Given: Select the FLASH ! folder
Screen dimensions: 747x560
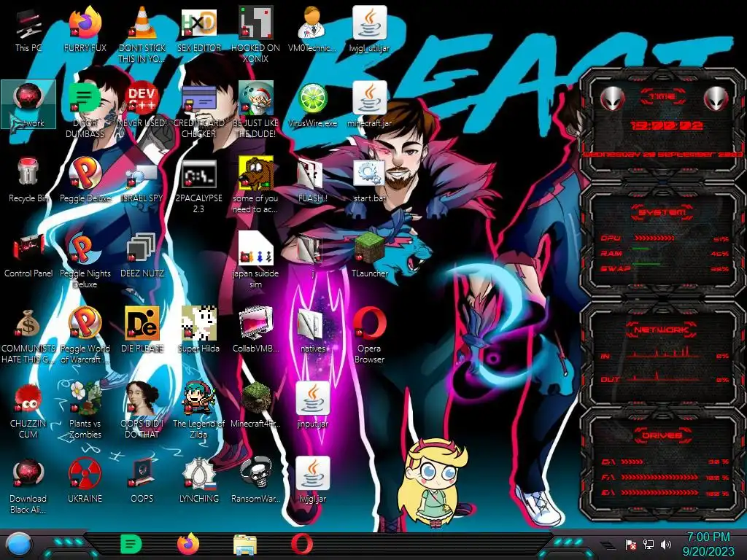Looking at the screenshot, I should pos(312,181).
